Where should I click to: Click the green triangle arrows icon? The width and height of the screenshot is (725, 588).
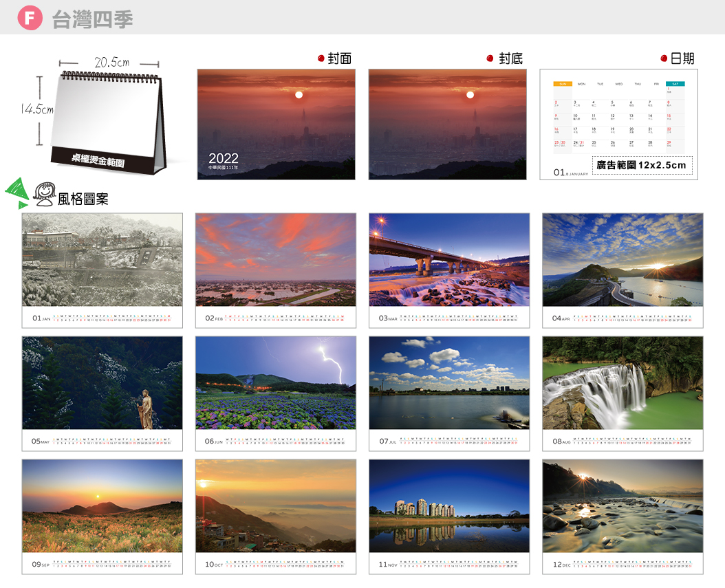pos(17,193)
